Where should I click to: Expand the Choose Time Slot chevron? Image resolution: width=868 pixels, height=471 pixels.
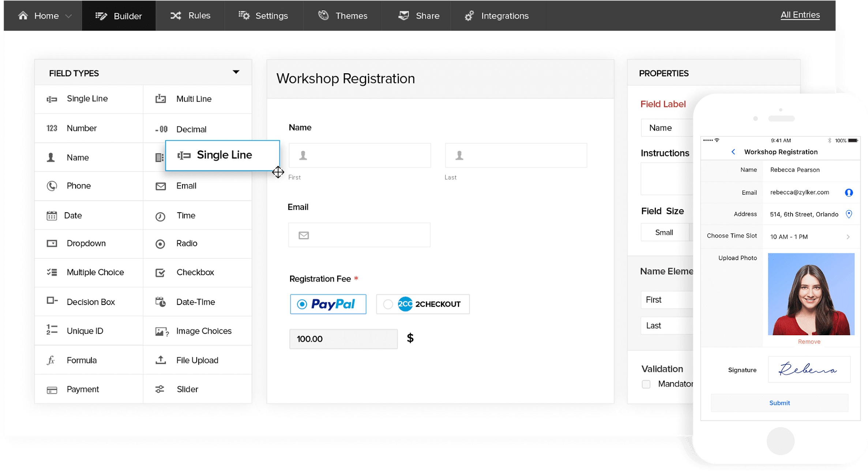[848, 237]
